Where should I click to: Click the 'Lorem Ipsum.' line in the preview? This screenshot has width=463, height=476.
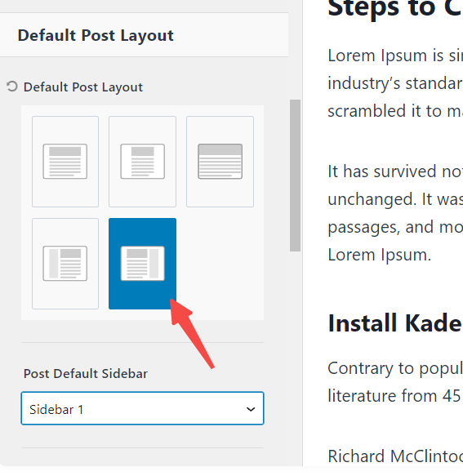tap(379, 255)
